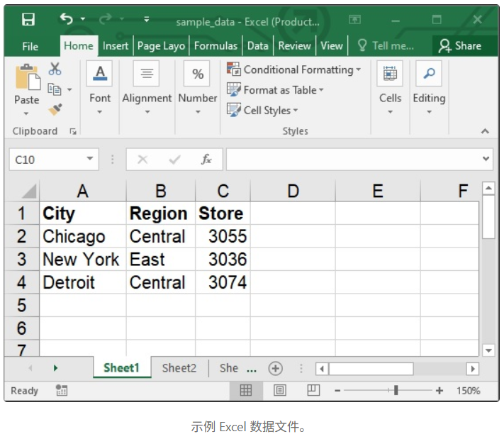Expand the formula bar chevron
Image resolution: width=504 pixels, height=439 pixels.
pos(486,159)
